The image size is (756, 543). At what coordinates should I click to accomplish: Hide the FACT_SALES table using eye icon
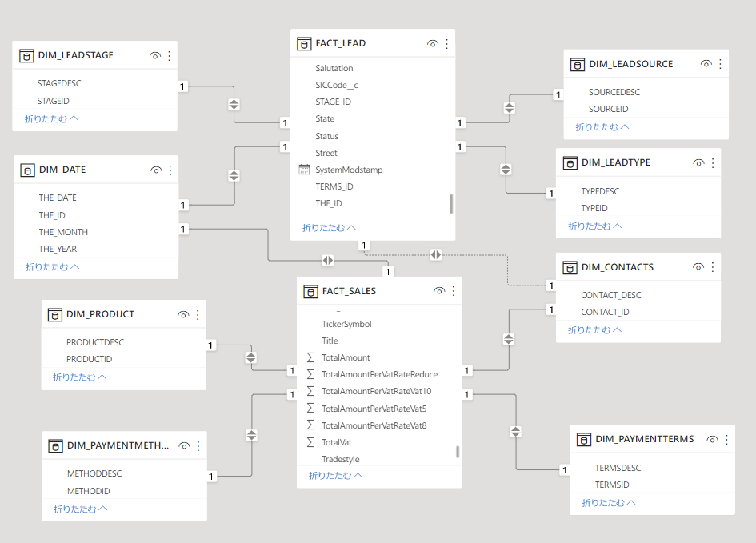click(439, 291)
